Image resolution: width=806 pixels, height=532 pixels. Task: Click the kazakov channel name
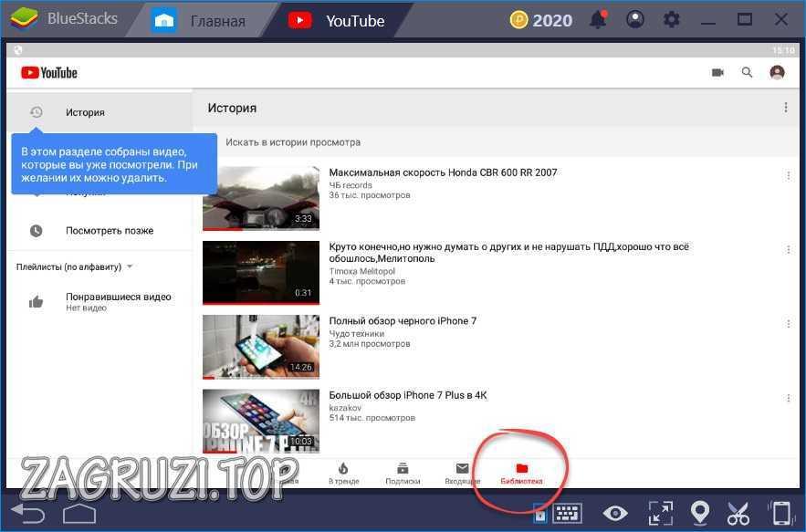pyautogui.click(x=345, y=408)
